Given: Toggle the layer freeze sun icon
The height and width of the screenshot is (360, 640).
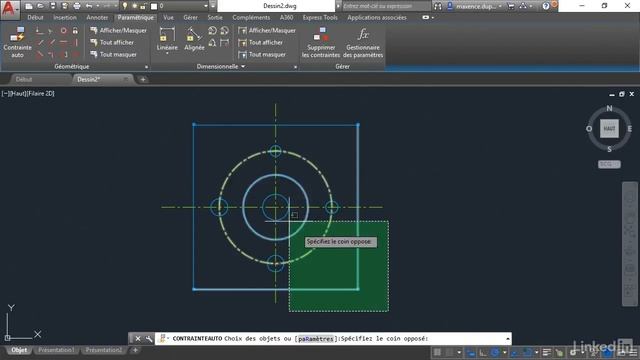Looking at the screenshot, I should pos(134,6).
